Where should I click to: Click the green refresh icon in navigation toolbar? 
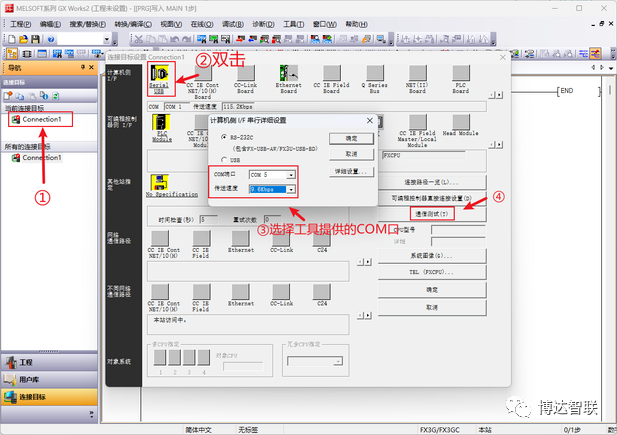[55, 96]
